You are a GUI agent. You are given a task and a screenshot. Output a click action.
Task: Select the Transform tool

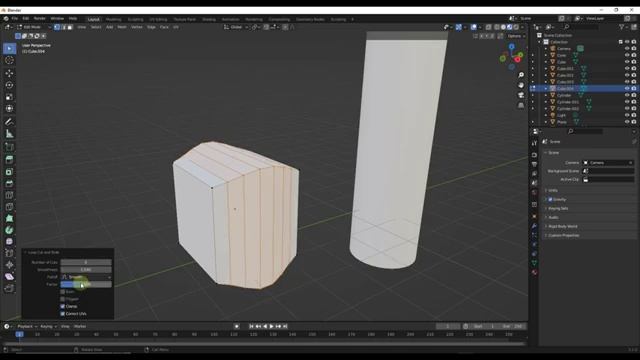coord(9,109)
